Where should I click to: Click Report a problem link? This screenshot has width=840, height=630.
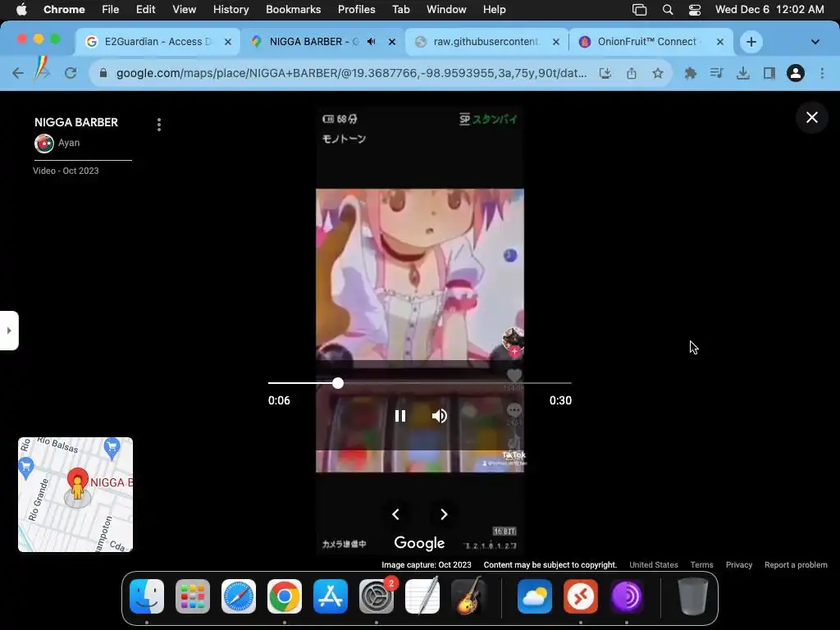[796, 564]
